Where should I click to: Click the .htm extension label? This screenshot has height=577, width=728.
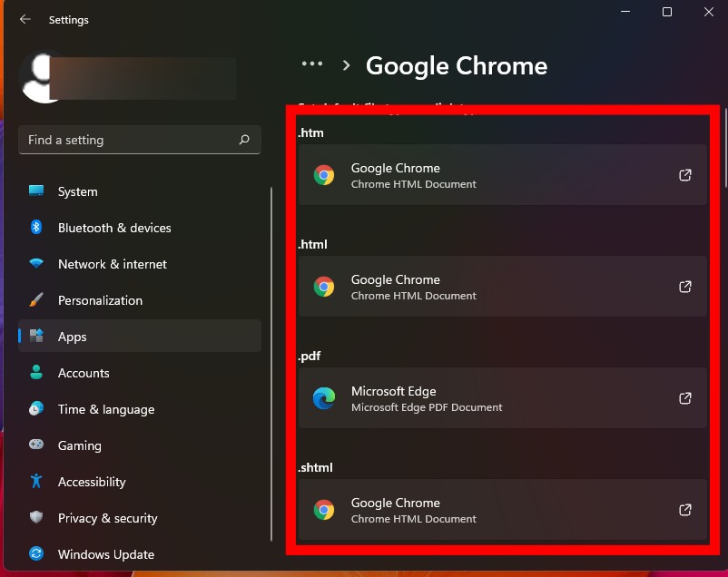click(310, 132)
